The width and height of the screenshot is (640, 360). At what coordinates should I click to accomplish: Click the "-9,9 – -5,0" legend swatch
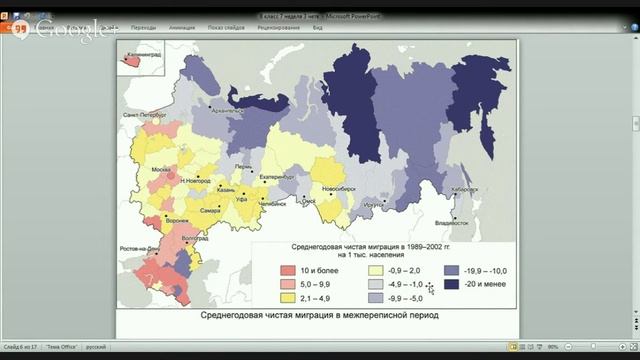pos(376,298)
